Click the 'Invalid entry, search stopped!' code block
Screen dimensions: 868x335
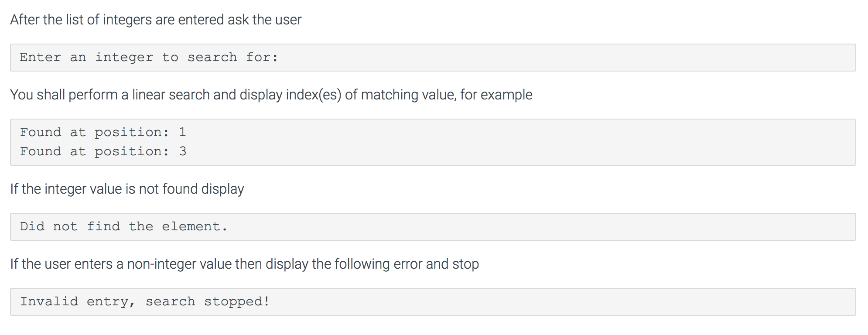click(433, 302)
